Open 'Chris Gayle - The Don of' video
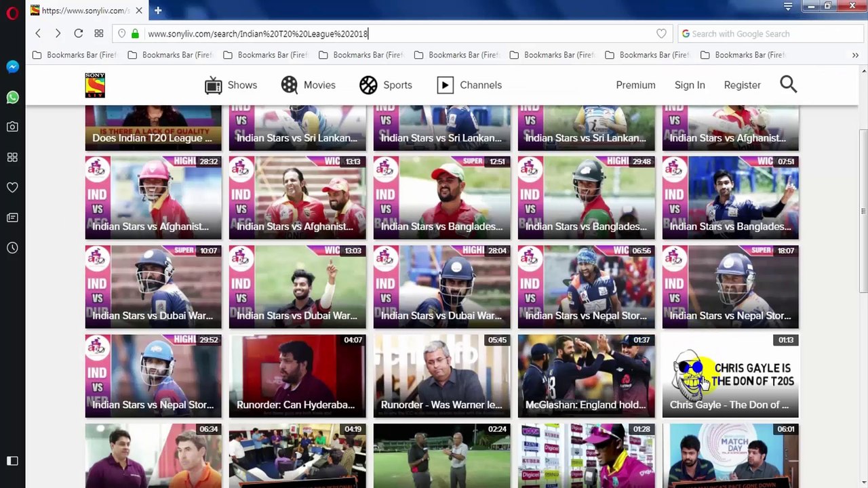The height and width of the screenshot is (488, 868). (730, 376)
